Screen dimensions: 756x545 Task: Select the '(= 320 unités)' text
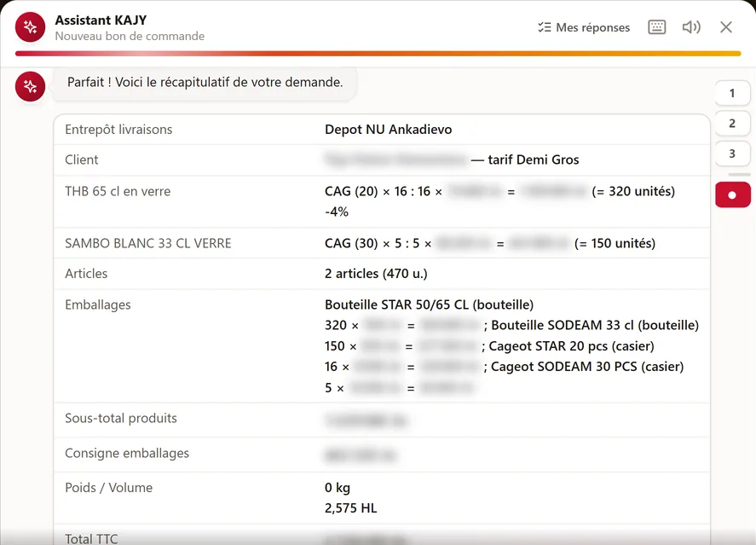coord(633,191)
